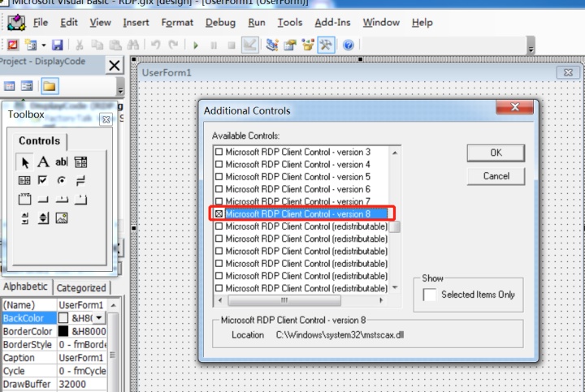585x392 pixels.
Task: Click the Break pause icon in toolbar
Action: pyautogui.click(x=214, y=45)
